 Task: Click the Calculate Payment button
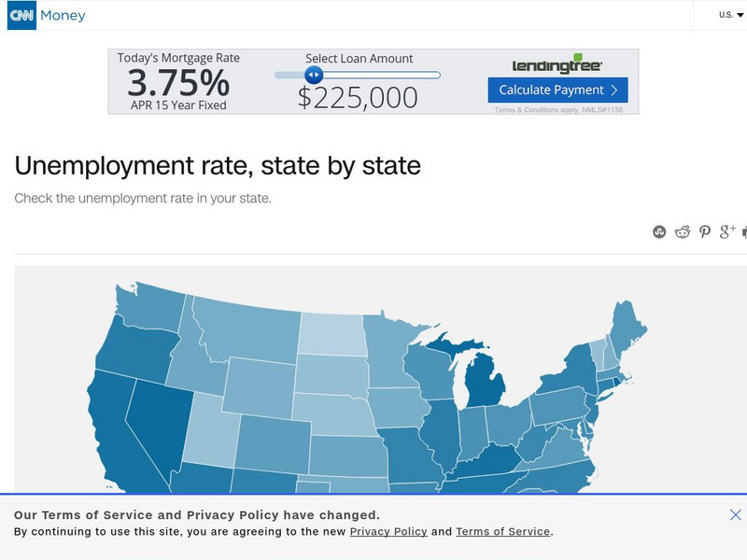556,90
